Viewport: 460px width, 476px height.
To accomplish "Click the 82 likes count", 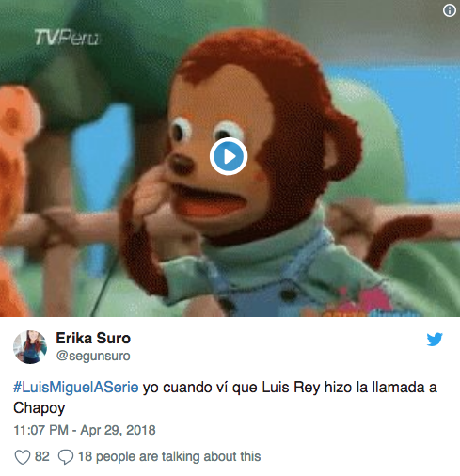I will click(42, 456).
